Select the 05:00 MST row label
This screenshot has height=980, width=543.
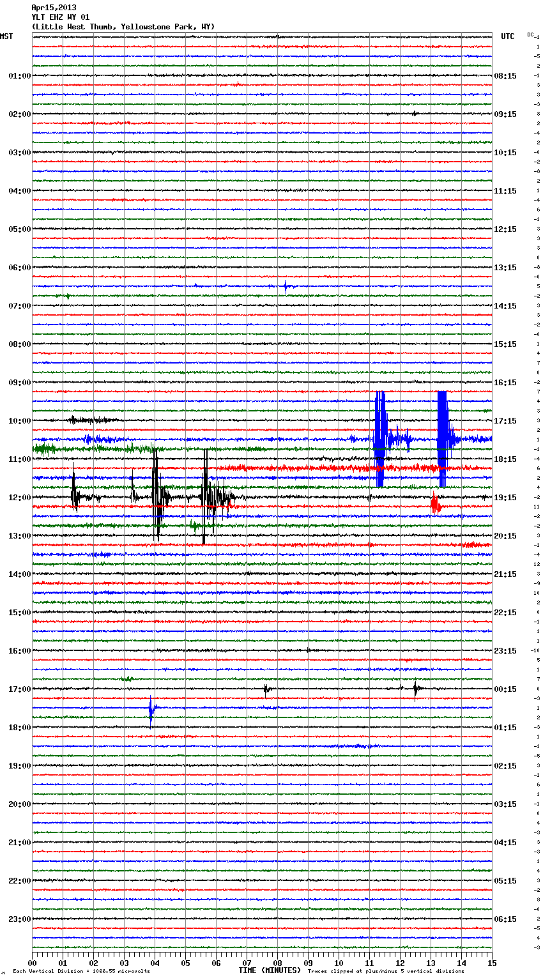[x=20, y=229]
